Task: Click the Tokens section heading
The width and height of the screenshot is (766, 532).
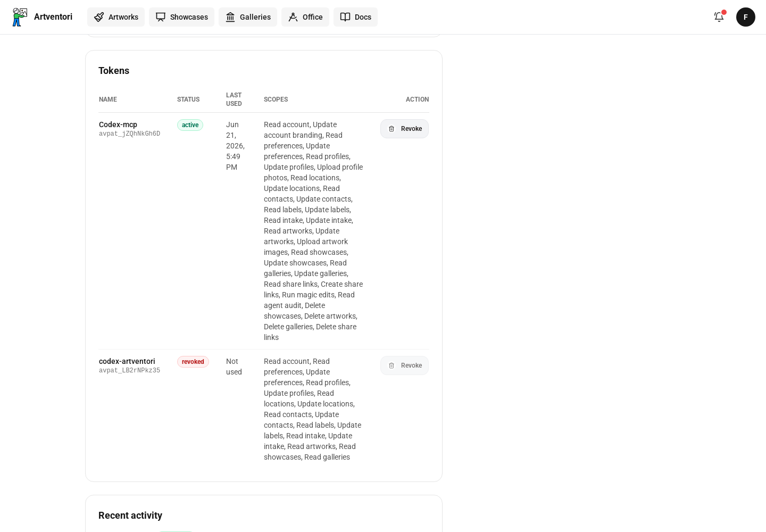Action: point(114,71)
